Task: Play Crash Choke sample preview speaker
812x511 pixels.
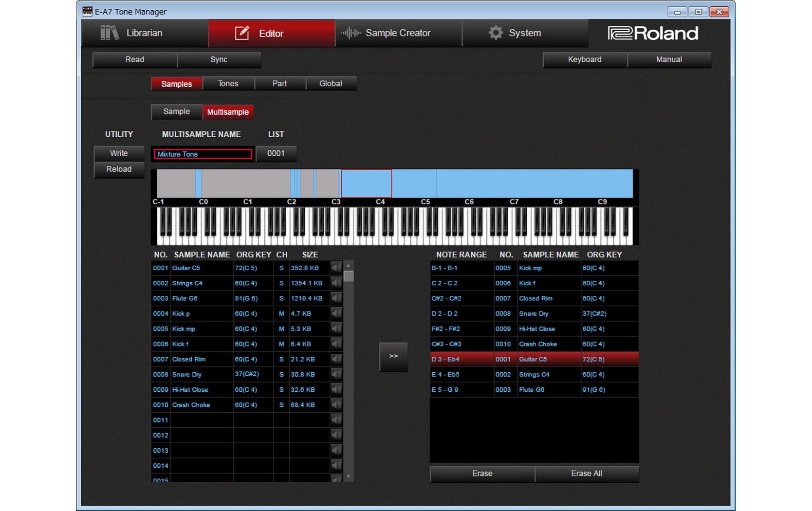Action: coord(336,404)
